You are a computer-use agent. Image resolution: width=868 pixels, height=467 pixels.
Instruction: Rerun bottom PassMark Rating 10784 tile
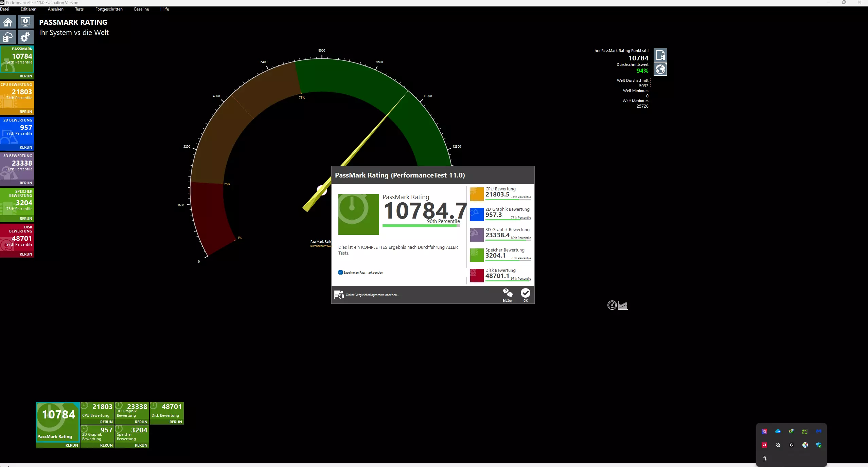pos(72,445)
